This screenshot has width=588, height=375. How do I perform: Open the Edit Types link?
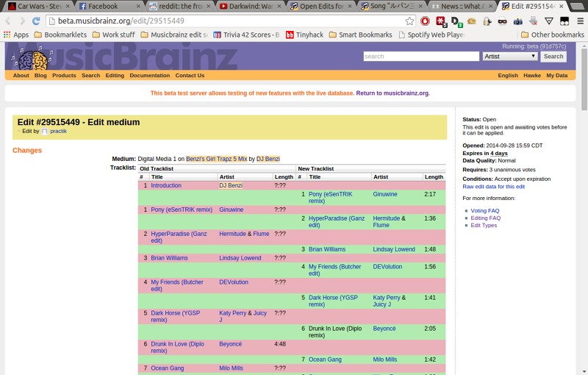click(x=484, y=225)
